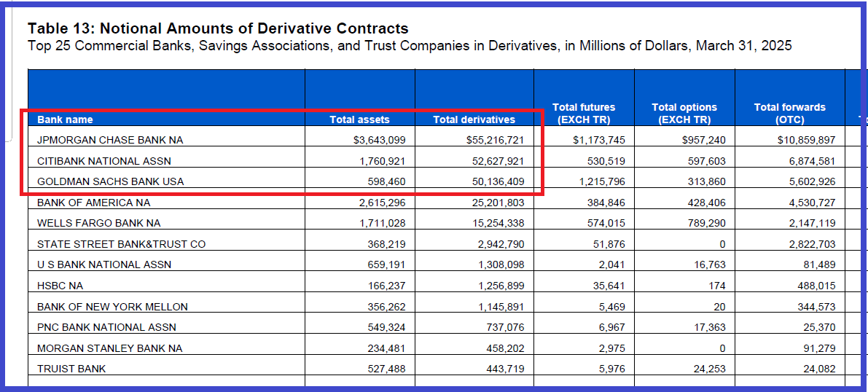This screenshot has height=392, width=868.
Task: Click the Bank name column header
Action: click(65, 119)
